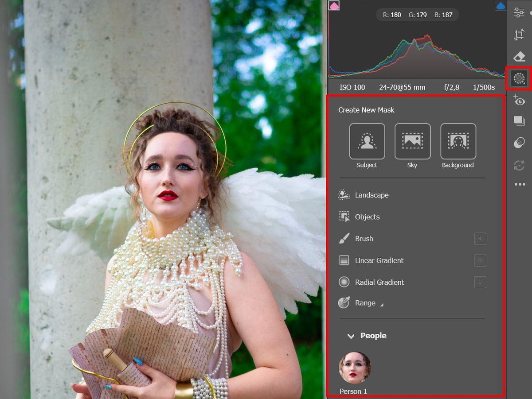Image resolution: width=532 pixels, height=399 pixels.
Task: Select the Crop and rotate tool
Action: click(x=519, y=35)
